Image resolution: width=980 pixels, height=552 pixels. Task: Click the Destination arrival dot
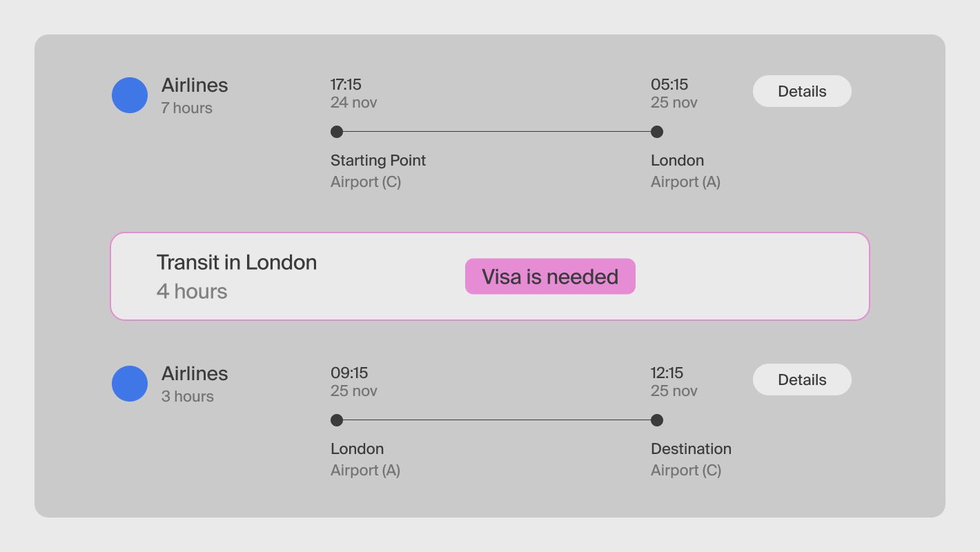tap(657, 420)
